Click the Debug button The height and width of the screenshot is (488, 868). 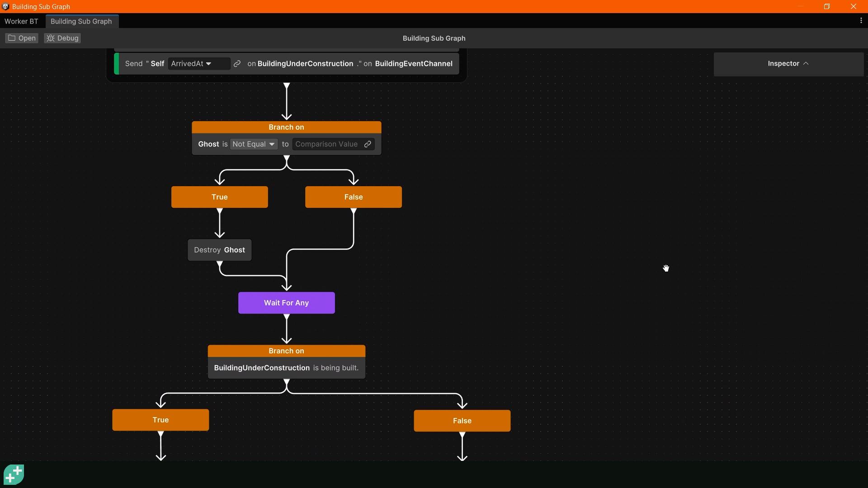point(62,38)
